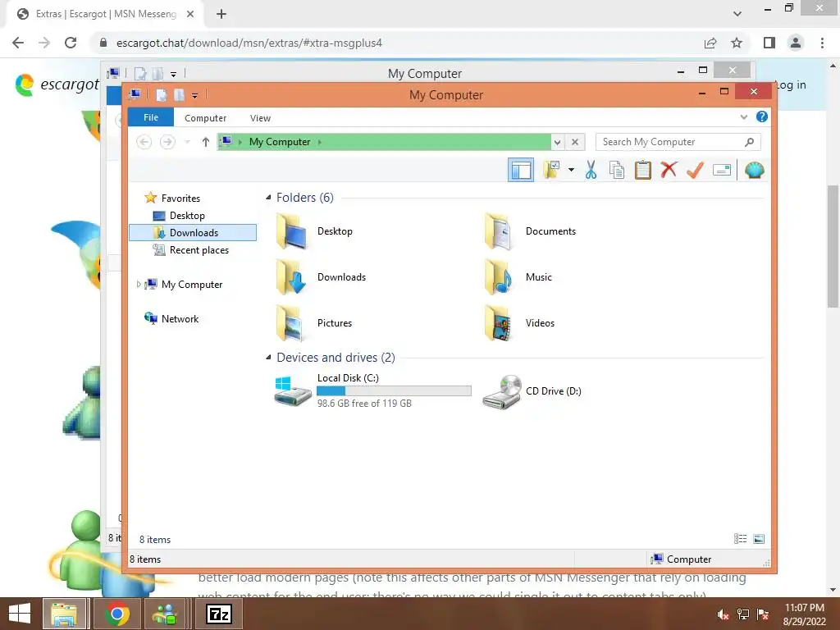Go up one level with Up arrow
The width and height of the screenshot is (840, 630).
click(x=205, y=142)
